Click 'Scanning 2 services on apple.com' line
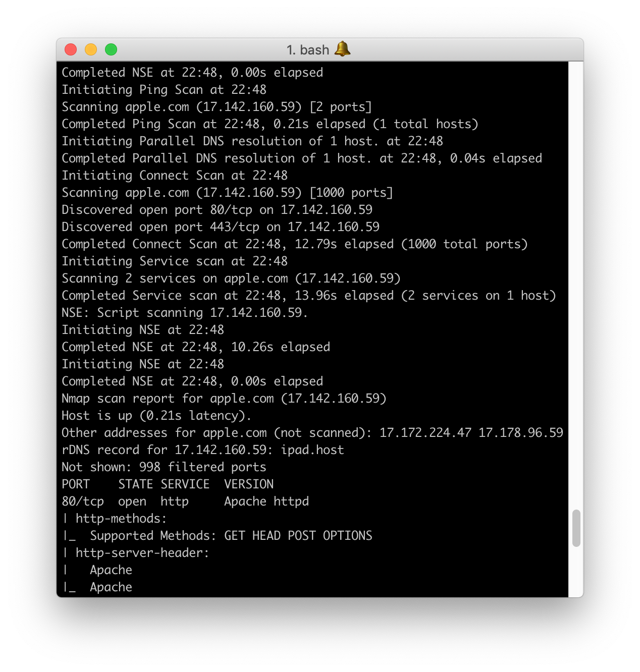640x672 pixels. 231,278
